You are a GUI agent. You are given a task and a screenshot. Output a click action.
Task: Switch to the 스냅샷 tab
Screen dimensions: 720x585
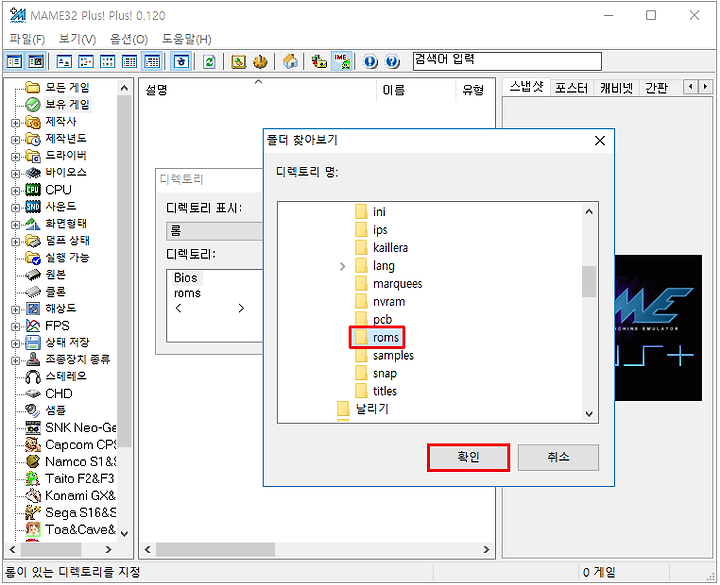[526, 87]
